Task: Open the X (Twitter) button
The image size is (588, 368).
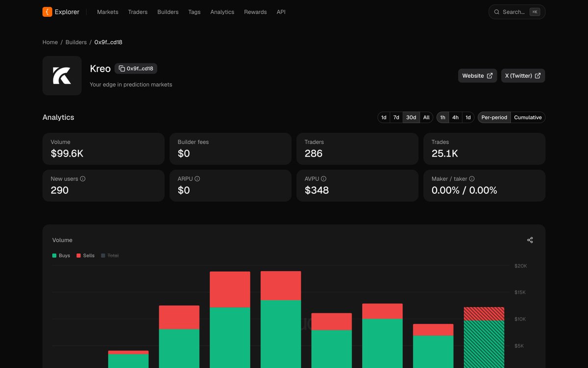Action: 523,76
